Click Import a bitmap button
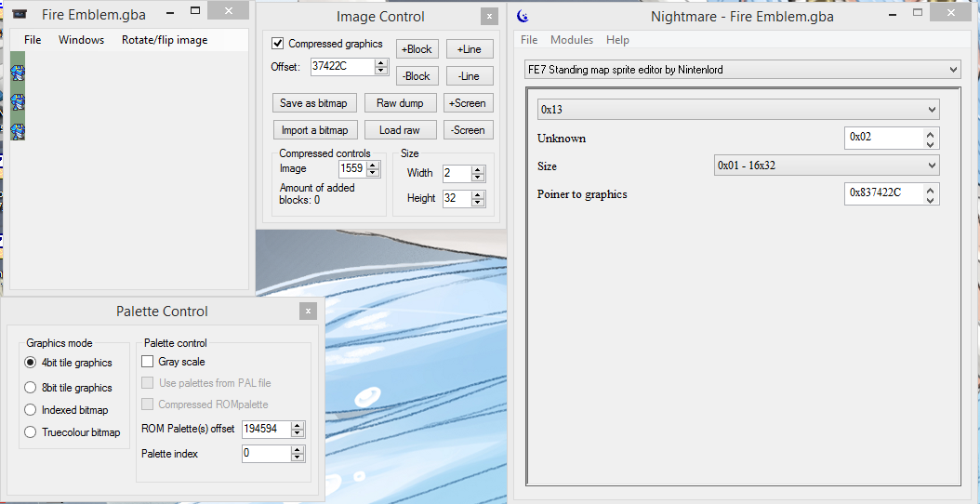The width and height of the screenshot is (980, 504). (314, 130)
